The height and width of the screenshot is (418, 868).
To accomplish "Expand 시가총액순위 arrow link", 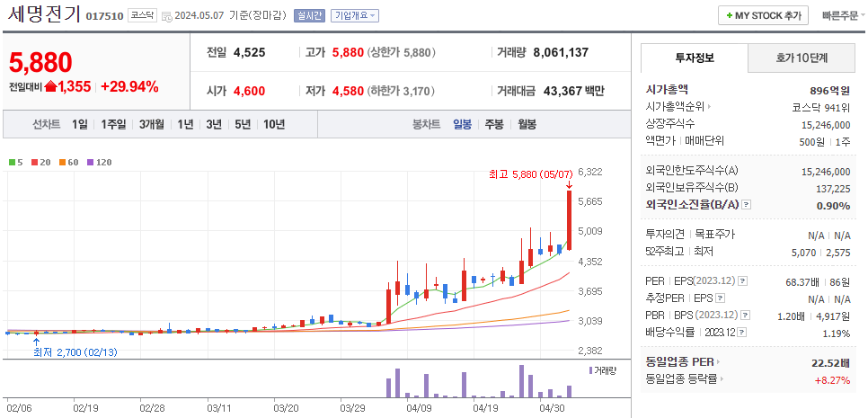I will pos(710,107).
